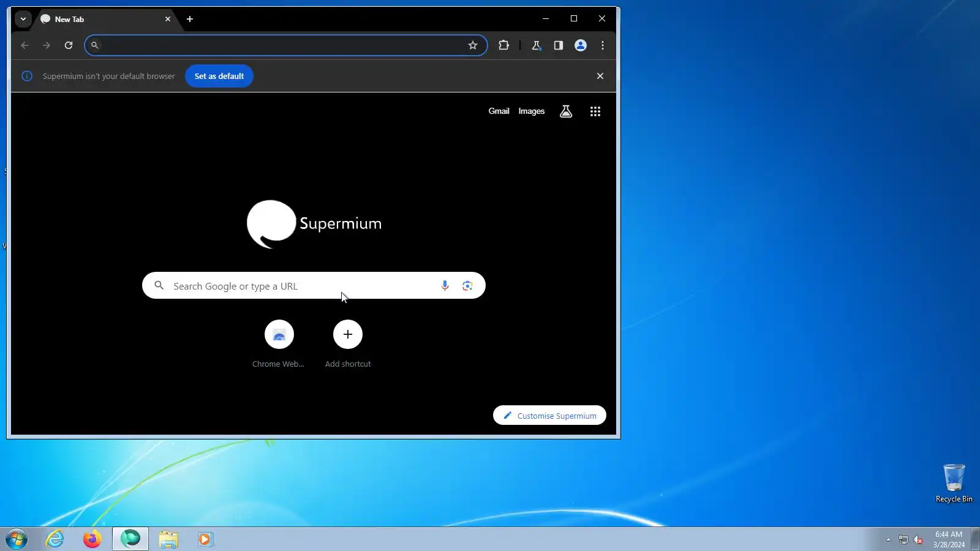
Task: Open the three-dot browser menu
Action: (603, 45)
